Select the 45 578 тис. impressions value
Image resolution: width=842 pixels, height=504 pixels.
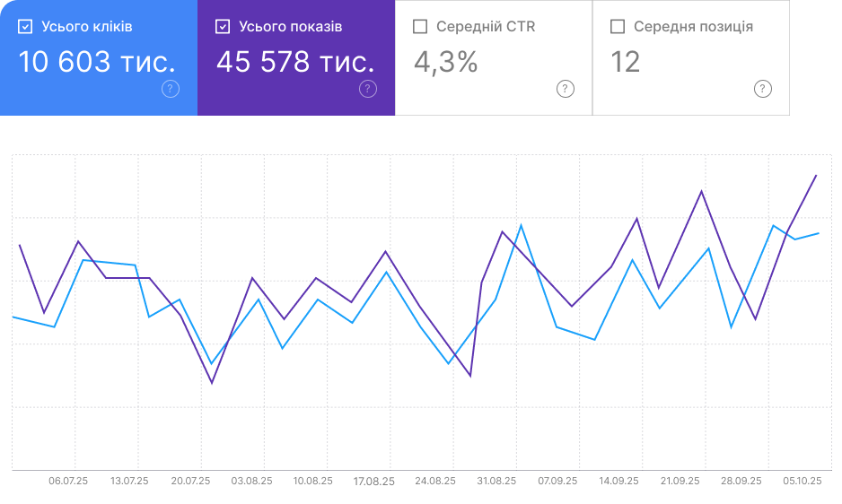295,62
